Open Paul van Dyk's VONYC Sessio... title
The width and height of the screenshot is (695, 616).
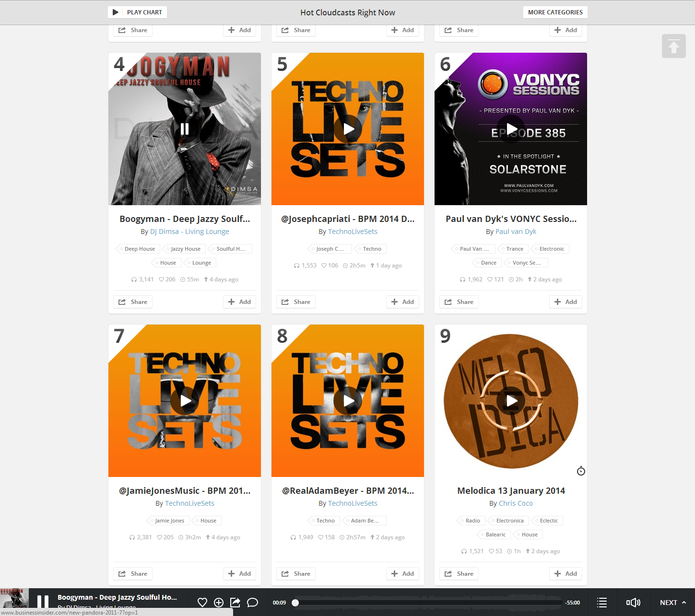click(x=511, y=219)
